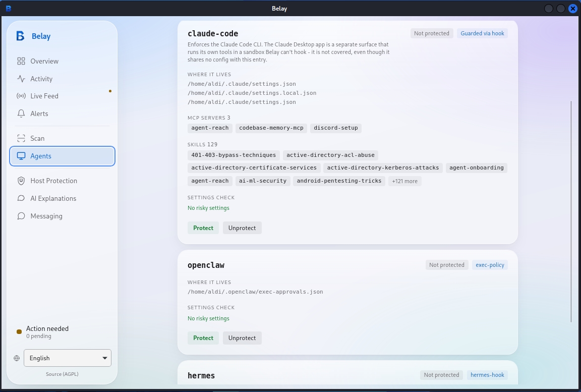Click the agent-onboarding skill chip
Image resolution: width=581 pixels, height=392 pixels.
[x=477, y=168]
